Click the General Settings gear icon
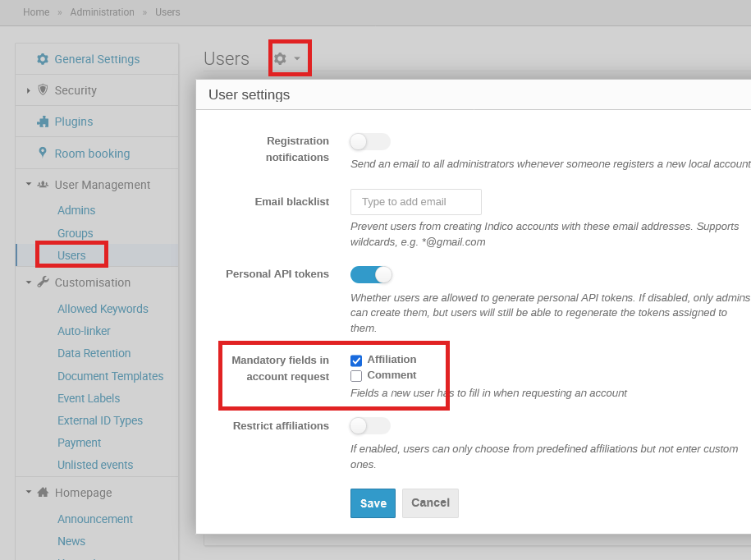The width and height of the screenshot is (751, 560). pos(43,59)
